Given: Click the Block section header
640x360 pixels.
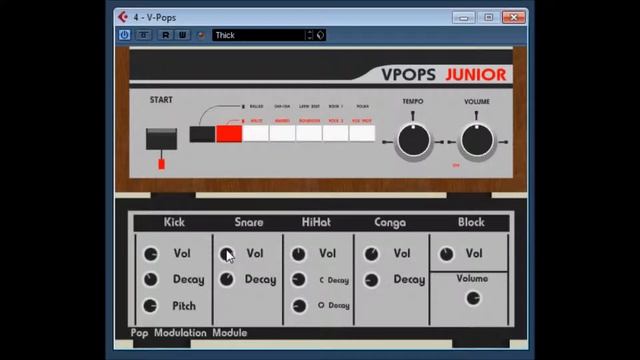Looking at the screenshot, I should click(x=471, y=222).
